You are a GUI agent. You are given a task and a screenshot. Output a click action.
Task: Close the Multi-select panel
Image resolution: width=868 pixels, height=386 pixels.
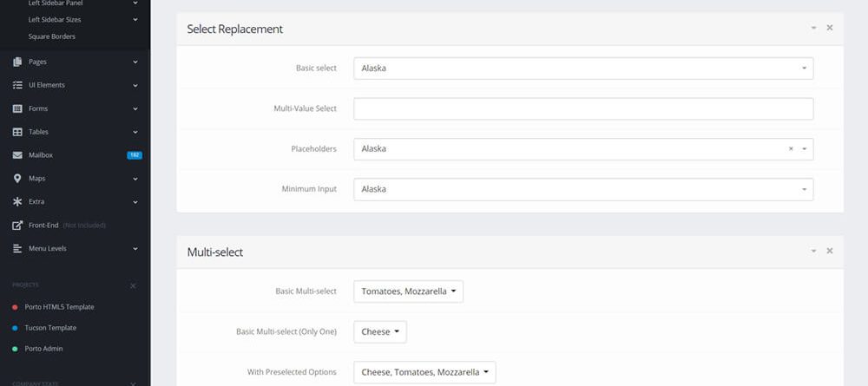(830, 251)
